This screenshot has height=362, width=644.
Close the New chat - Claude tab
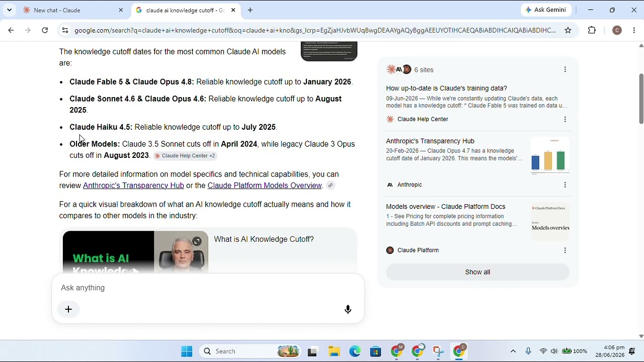pyautogui.click(x=121, y=10)
